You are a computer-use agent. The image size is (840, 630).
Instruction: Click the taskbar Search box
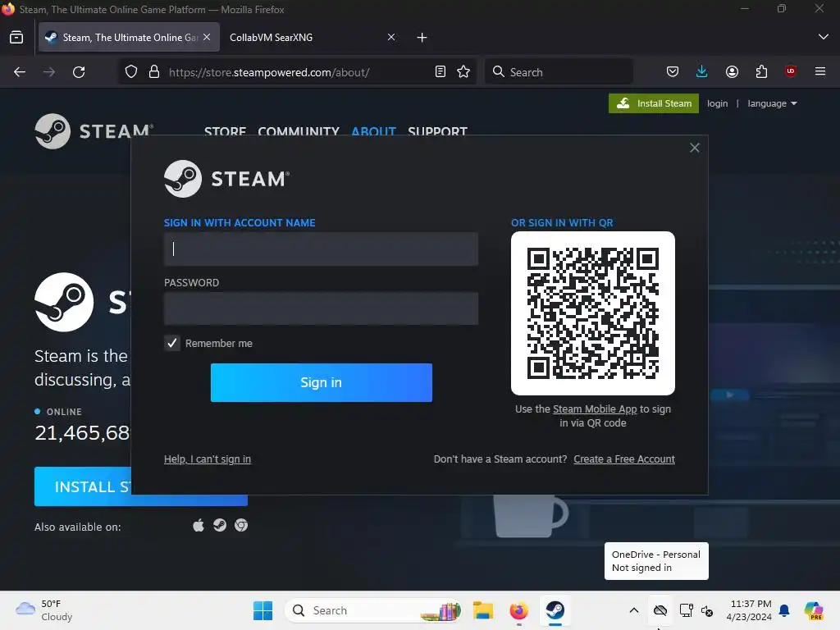tap(373, 610)
